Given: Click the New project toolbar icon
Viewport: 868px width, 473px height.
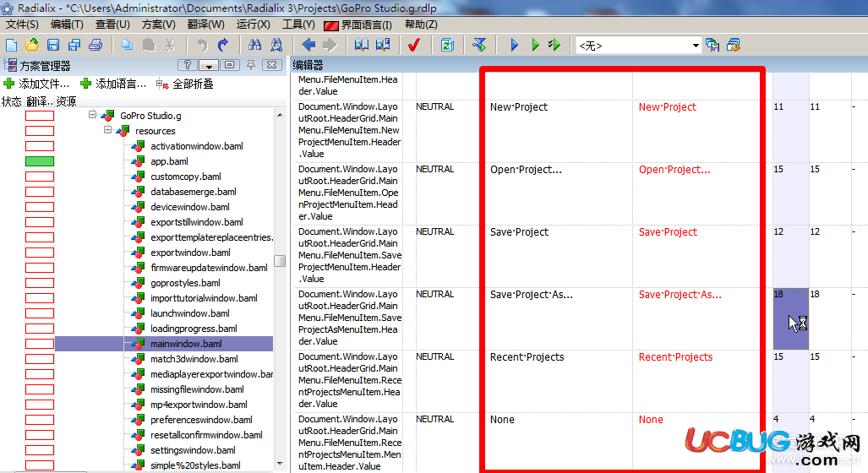Looking at the screenshot, I should (x=11, y=46).
